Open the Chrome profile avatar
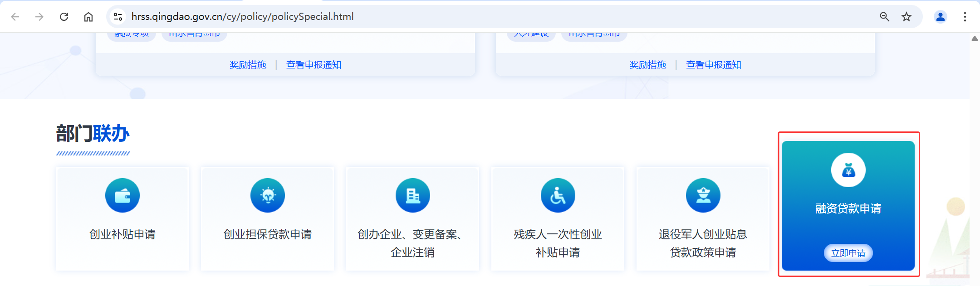Image resolution: width=980 pixels, height=286 pixels. (941, 17)
